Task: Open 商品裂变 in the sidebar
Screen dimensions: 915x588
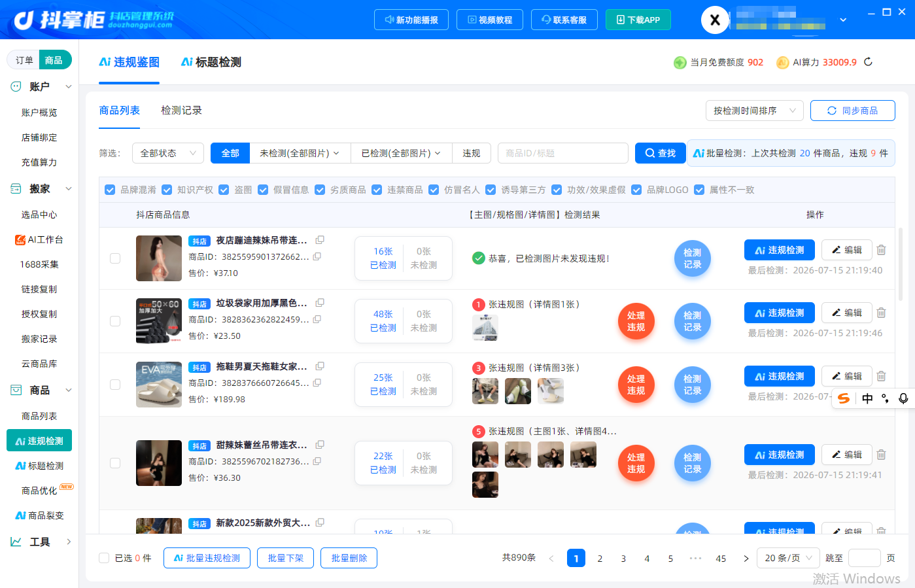Action: [x=41, y=515]
